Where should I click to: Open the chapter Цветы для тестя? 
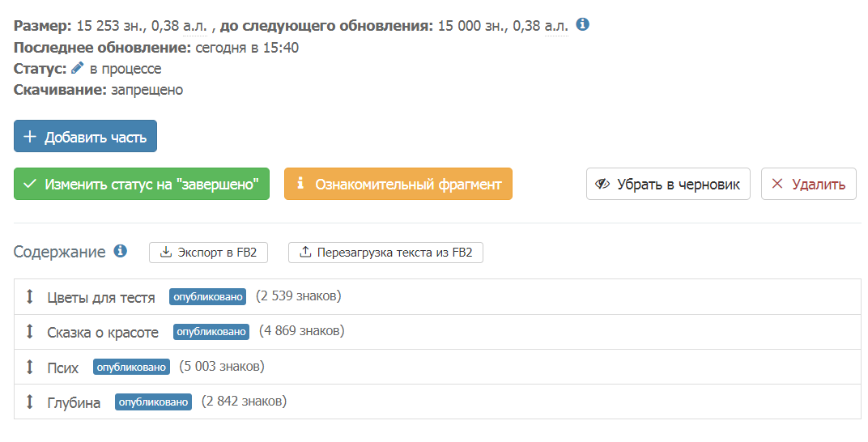point(100,298)
